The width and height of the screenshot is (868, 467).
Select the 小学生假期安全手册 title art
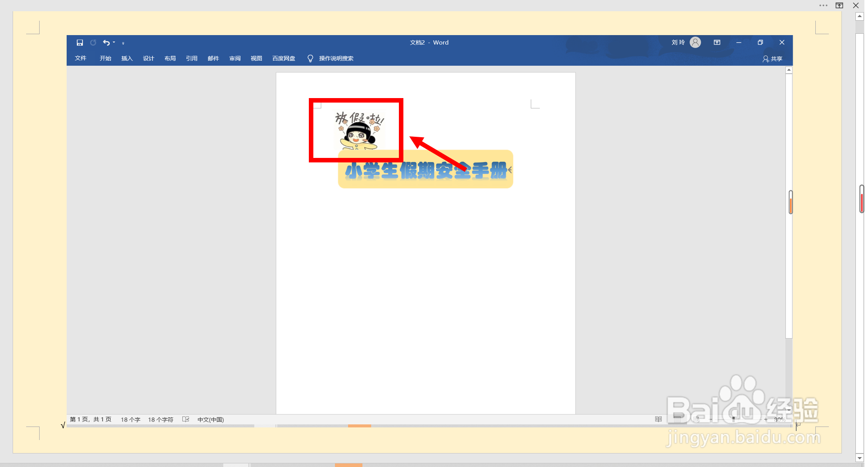pyautogui.click(x=425, y=169)
